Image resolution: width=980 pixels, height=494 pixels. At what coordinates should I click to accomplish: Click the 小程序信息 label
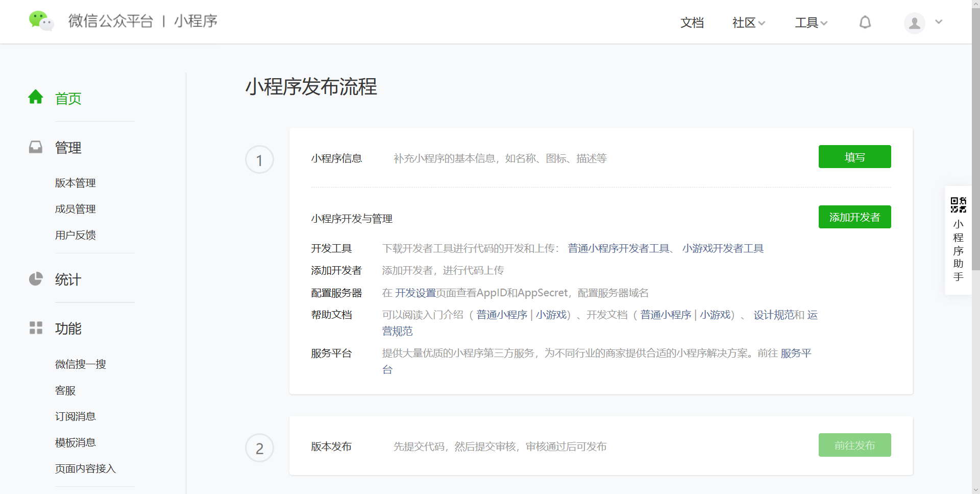[336, 158]
